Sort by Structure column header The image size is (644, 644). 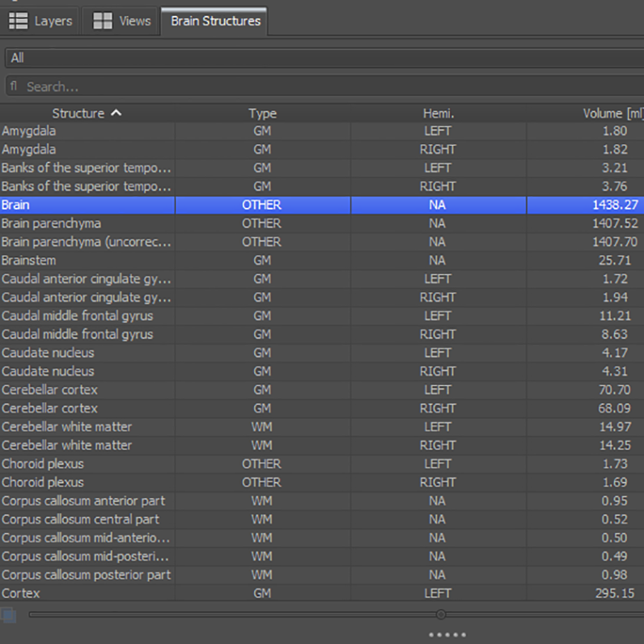pyautogui.click(x=87, y=113)
